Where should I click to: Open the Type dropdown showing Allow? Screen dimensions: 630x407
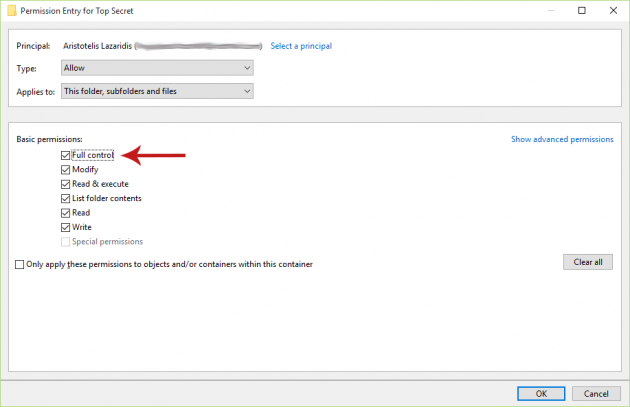point(157,68)
